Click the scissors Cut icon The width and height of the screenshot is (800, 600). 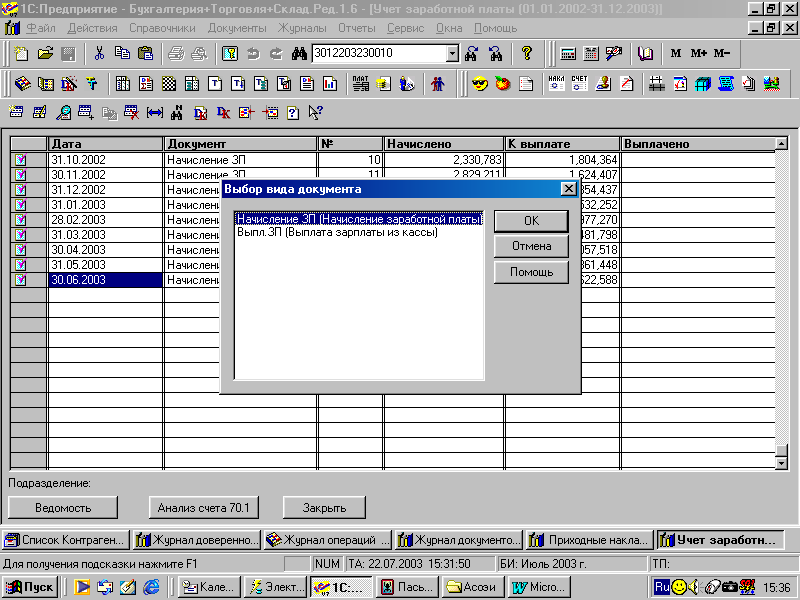click(99, 53)
